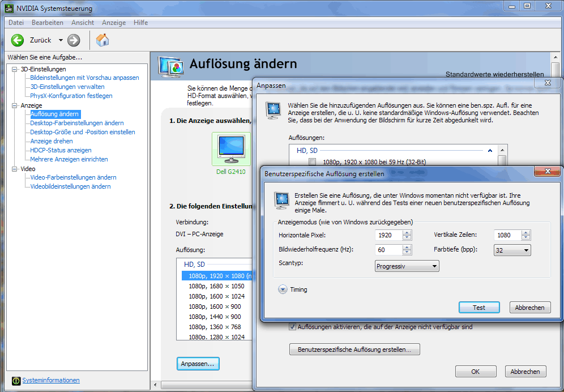The width and height of the screenshot is (564, 392).
Task: Click the Vertikale Zeilen input field
Action: [507, 235]
